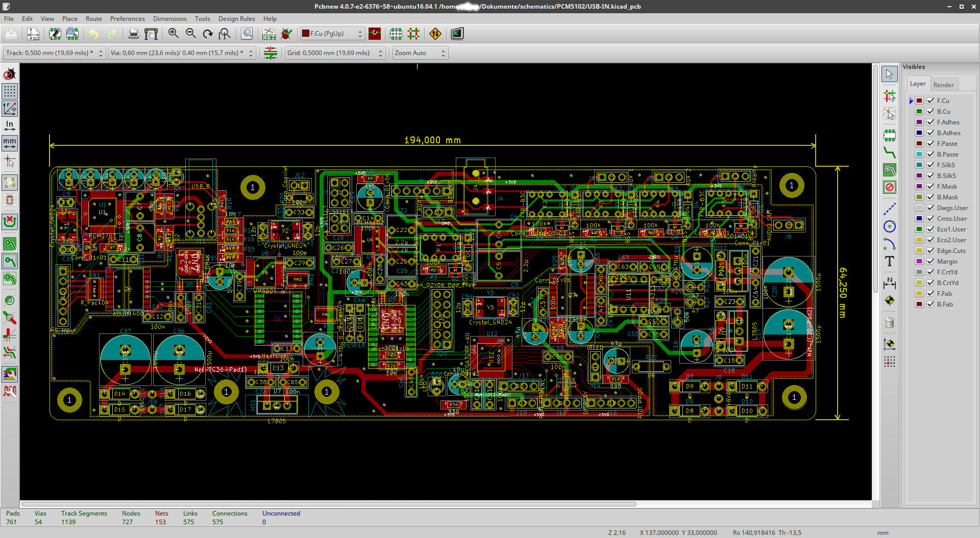Select the highlight net tool

click(x=890, y=95)
